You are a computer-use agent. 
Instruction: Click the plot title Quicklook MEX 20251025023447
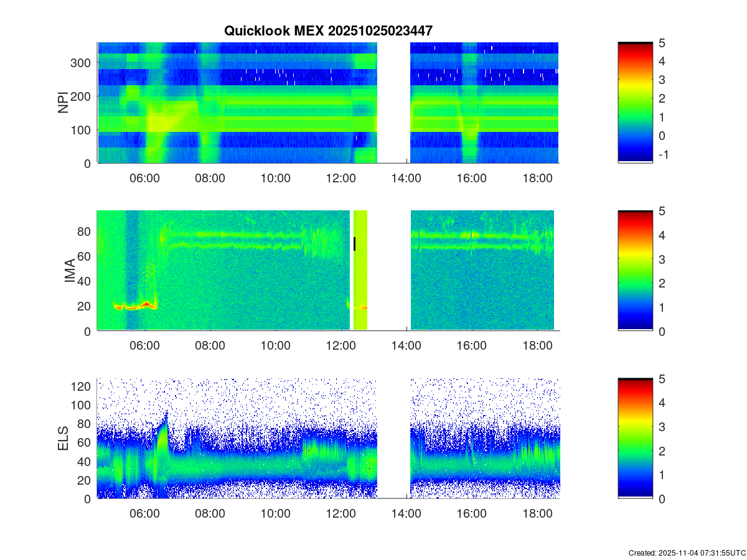pos(328,30)
